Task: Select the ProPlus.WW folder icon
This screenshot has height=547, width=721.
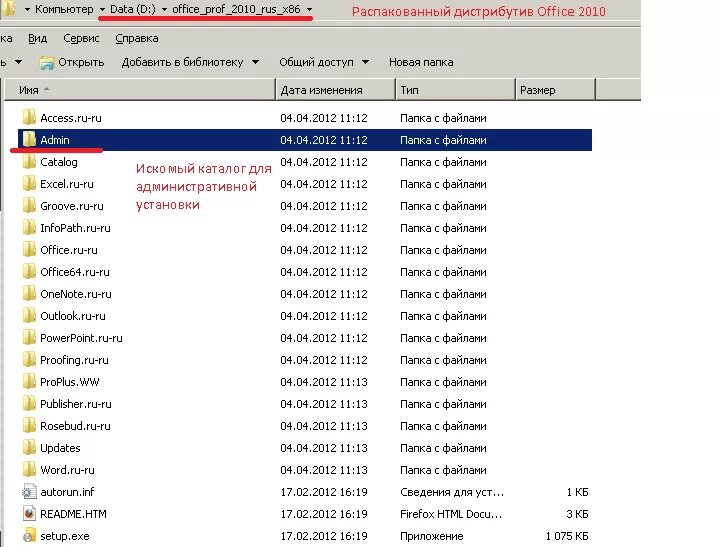Action: pyautogui.click(x=29, y=382)
